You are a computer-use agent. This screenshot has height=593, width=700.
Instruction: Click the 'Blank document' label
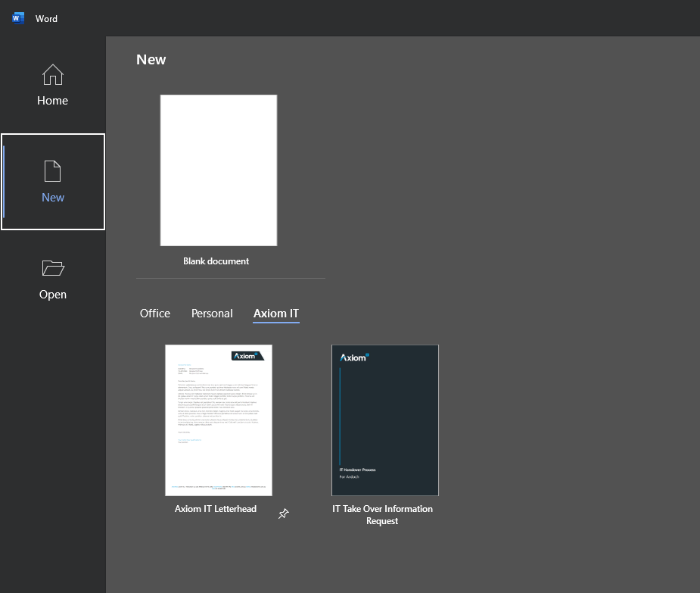216,261
